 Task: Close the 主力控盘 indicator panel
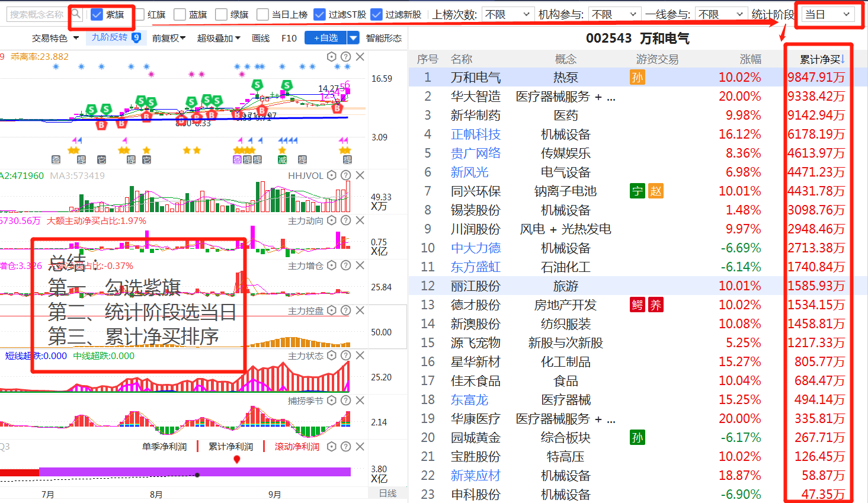tap(360, 310)
